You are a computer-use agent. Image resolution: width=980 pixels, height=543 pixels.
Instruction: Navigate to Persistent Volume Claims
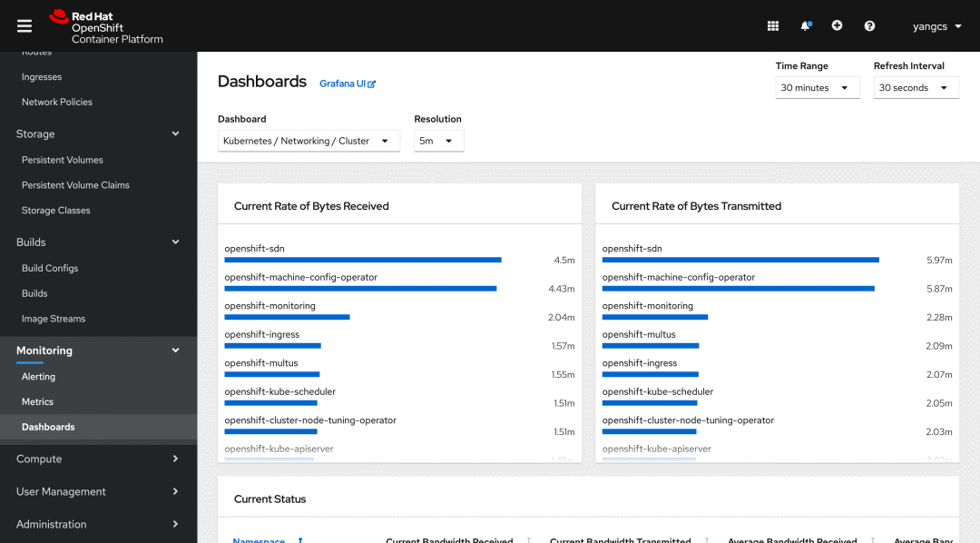click(x=74, y=184)
